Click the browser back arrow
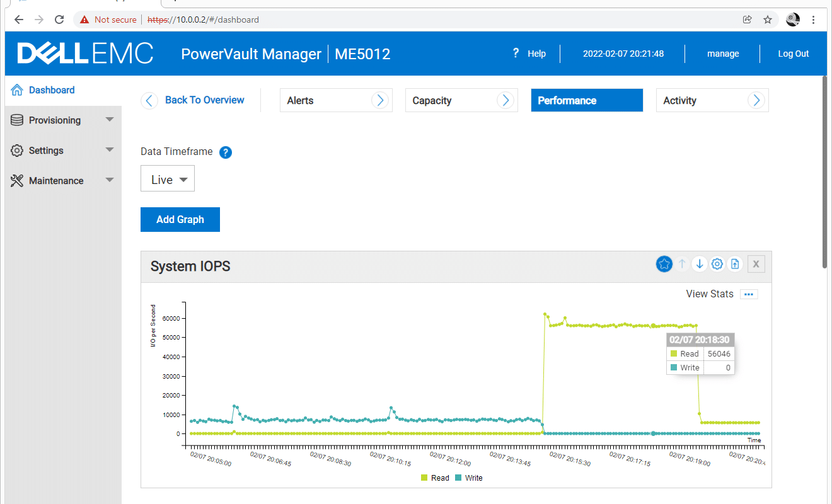This screenshot has width=832, height=504. tap(19, 20)
